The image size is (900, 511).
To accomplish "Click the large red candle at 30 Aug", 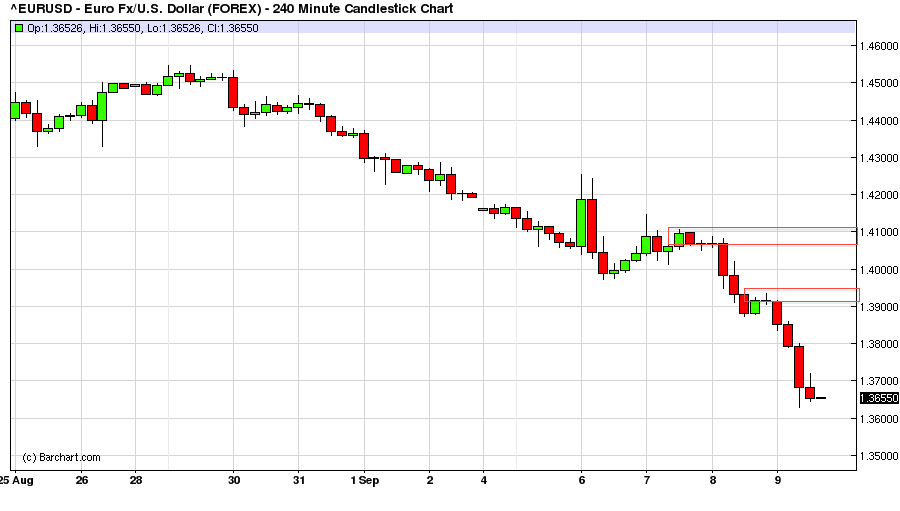I will coord(233,92).
